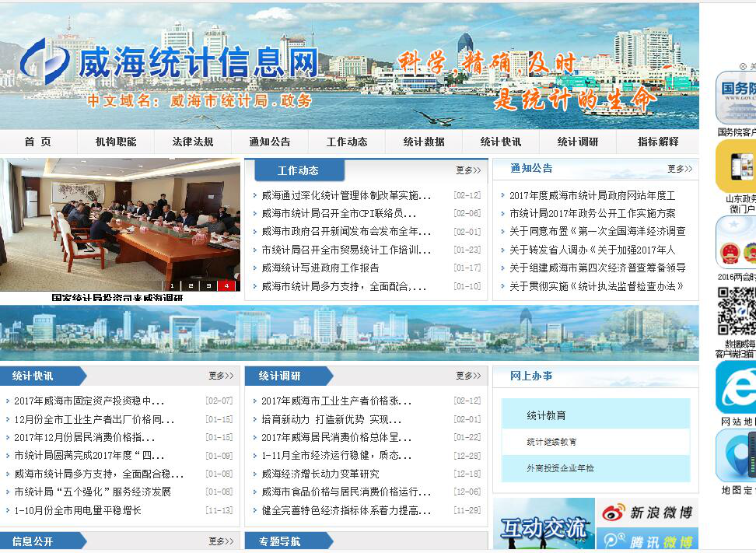
Task: Switch slideshow to slide number 2
Action: click(190, 285)
